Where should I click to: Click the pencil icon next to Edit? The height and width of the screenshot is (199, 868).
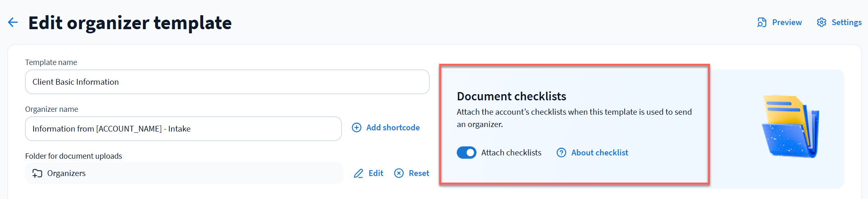click(x=358, y=174)
